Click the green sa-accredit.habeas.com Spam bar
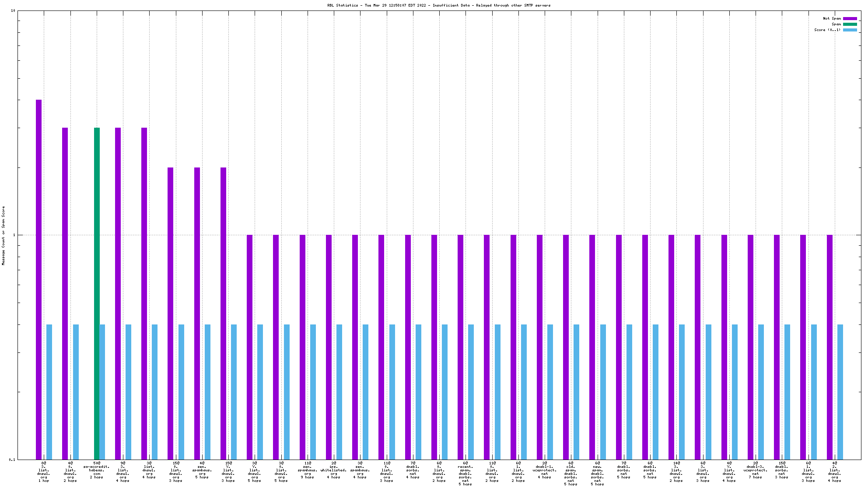868x488 pixels. (x=97, y=293)
